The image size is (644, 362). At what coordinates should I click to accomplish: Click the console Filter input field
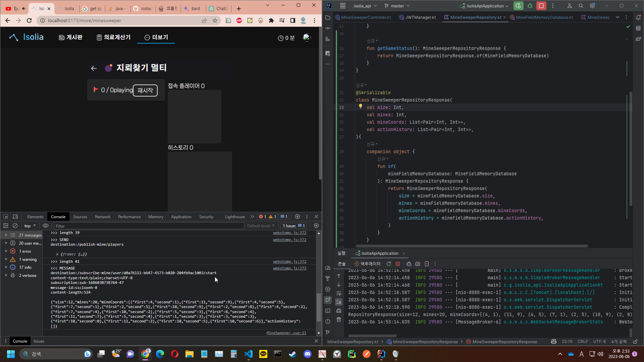[149, 226]
